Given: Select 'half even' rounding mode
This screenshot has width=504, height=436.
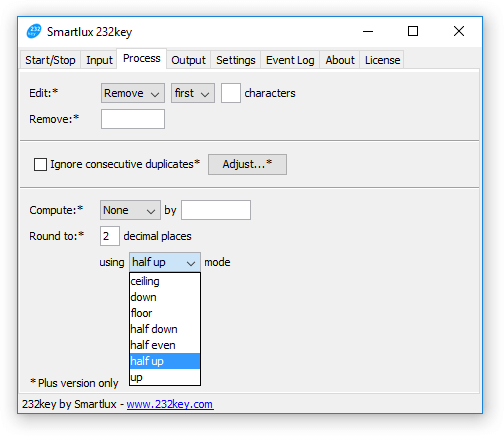Looking at the screenshot, I should click(165, 345).
